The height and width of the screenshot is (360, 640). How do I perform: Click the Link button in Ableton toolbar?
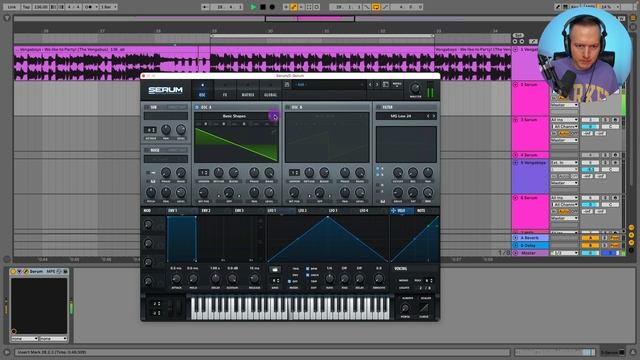[12, 7]
